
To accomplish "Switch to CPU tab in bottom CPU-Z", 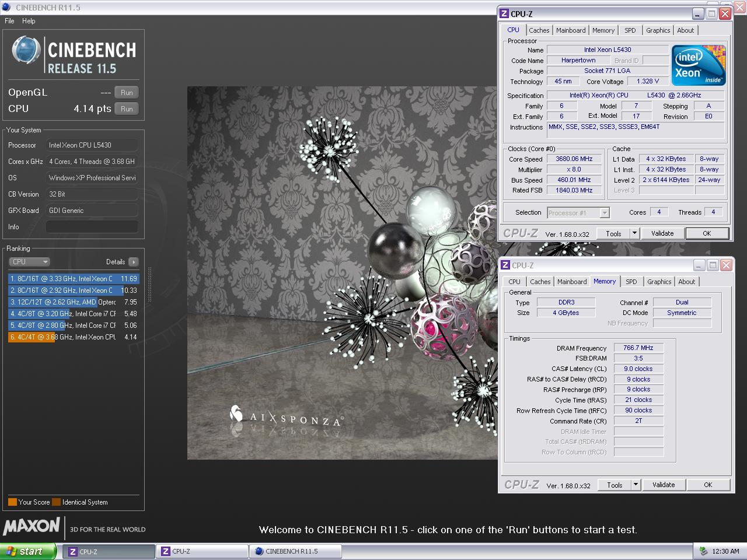I will pos(514,282).
